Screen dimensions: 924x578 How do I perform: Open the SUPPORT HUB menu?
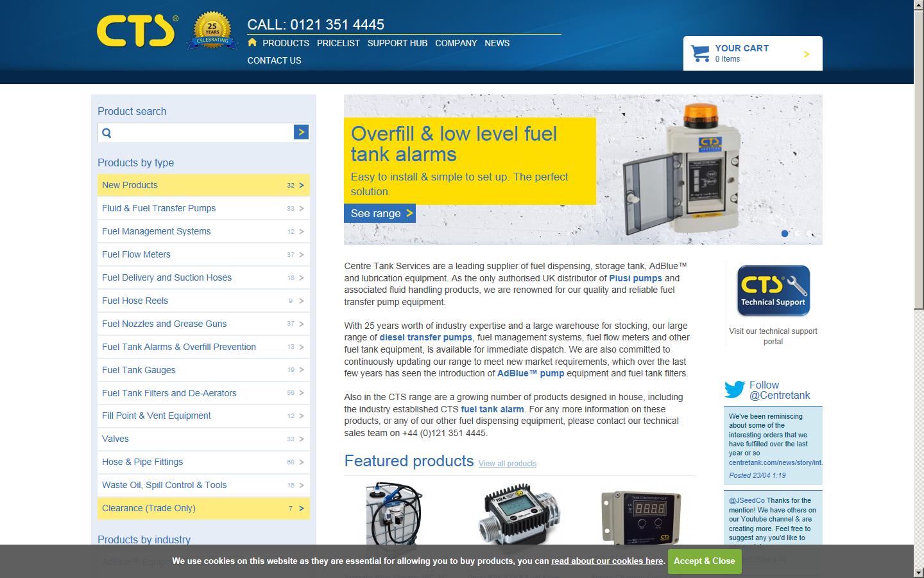click(397, 43)
